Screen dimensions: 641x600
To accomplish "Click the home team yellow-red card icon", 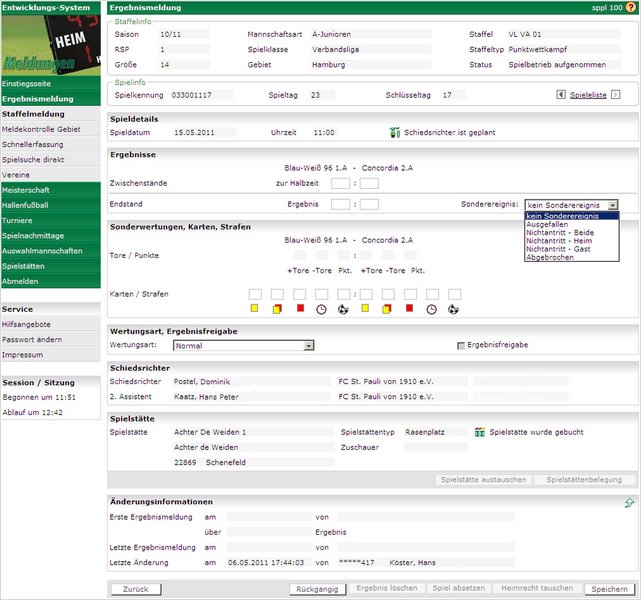I will (x=277, y=309).
